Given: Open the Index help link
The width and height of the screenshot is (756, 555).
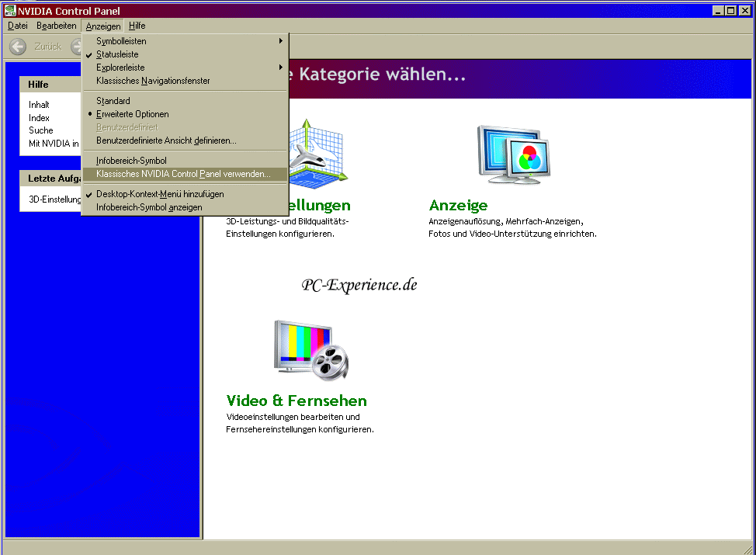Looking at the screenshot, I should coord(39,118).
